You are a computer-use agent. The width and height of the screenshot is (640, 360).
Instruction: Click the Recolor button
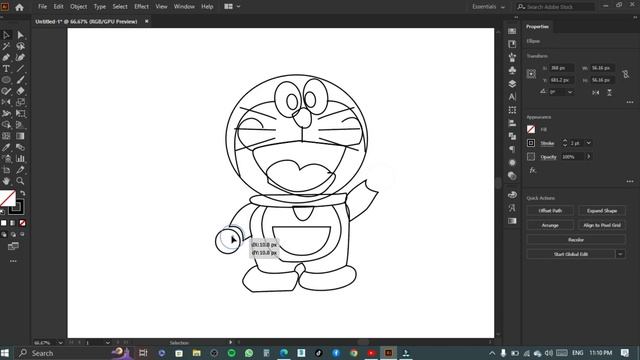point(576,240)
